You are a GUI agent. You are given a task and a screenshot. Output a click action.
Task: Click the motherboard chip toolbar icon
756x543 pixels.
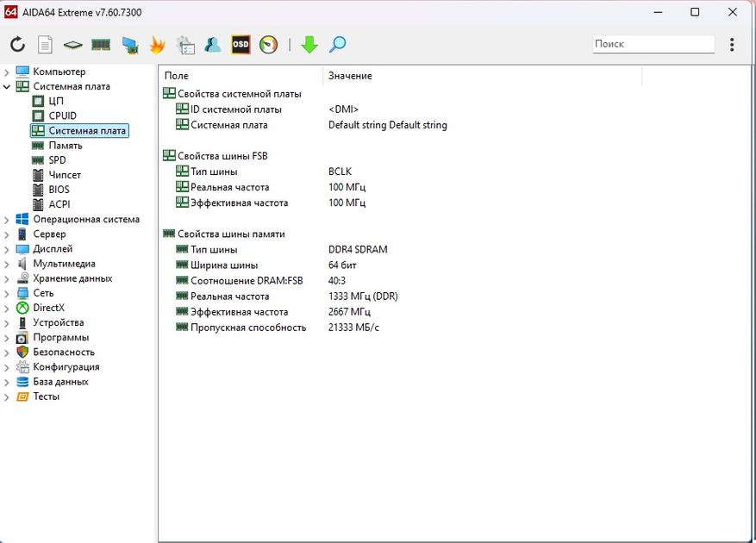(72, 45)
